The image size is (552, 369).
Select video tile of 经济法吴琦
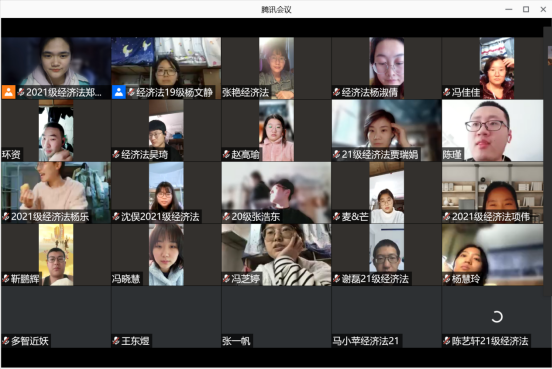coord(166,130)
